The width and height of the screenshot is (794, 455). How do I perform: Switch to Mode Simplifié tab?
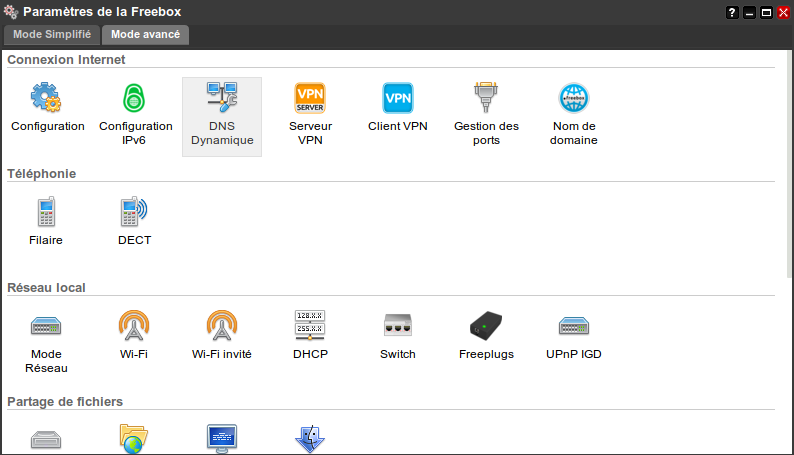click(52, 34)
